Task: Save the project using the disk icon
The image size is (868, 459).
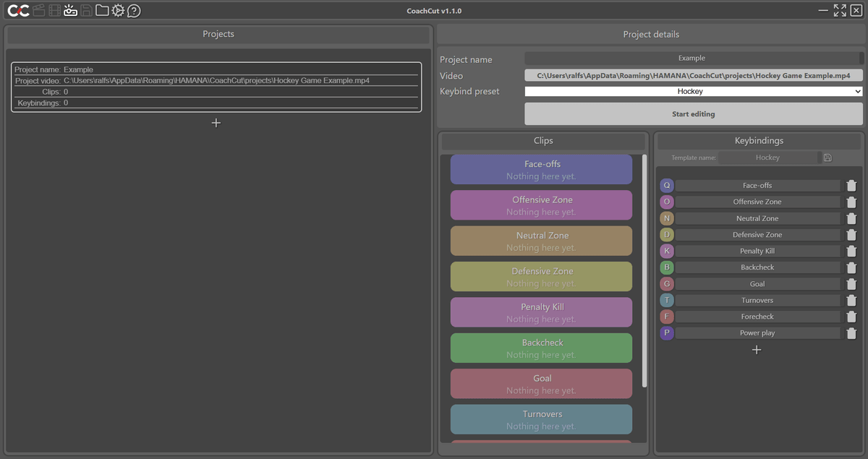Action: pos(86,10)
